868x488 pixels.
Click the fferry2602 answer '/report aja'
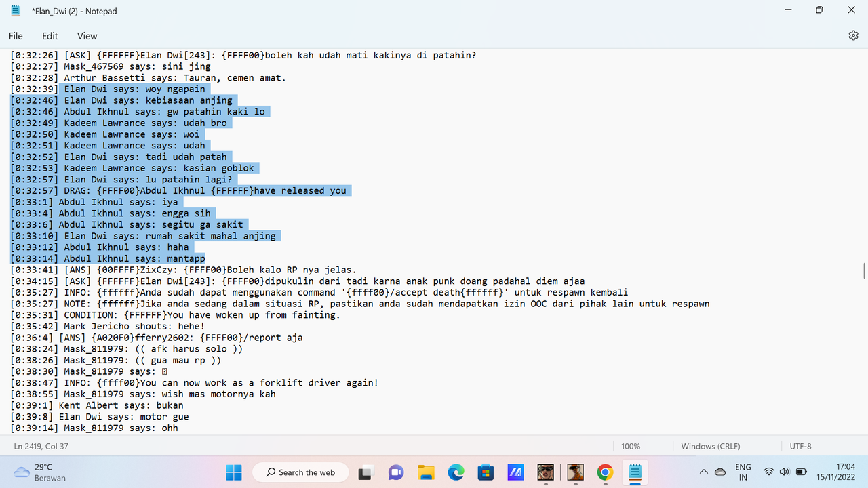(156, 338)
